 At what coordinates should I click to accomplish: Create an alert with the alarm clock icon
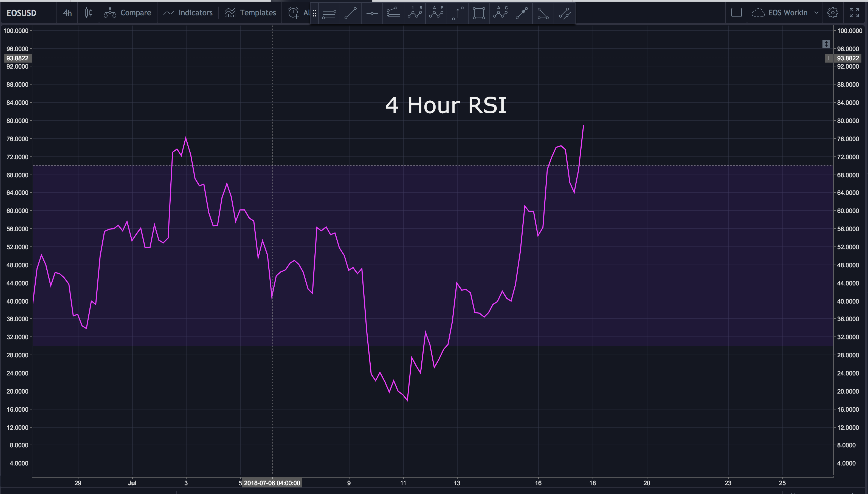[x=294, y=13]
